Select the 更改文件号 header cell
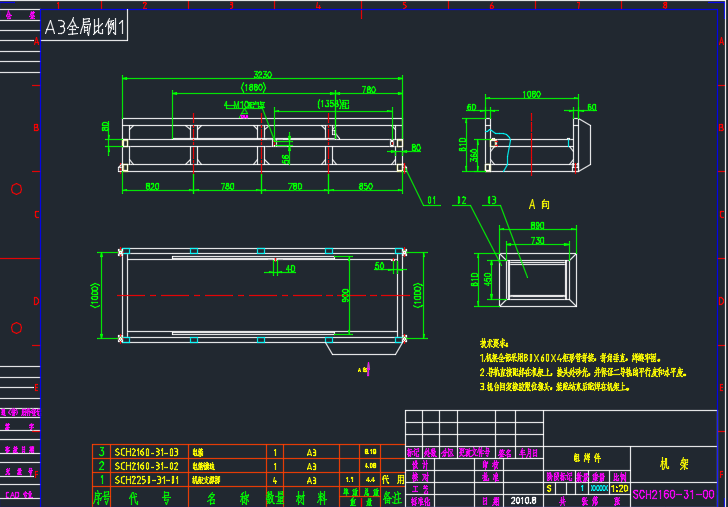The width and height of the screenshot is (728, 507). click(x=474, y=453)
